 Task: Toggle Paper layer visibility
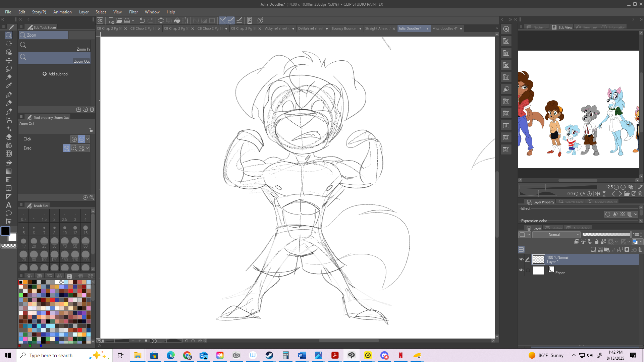point(521,270)
